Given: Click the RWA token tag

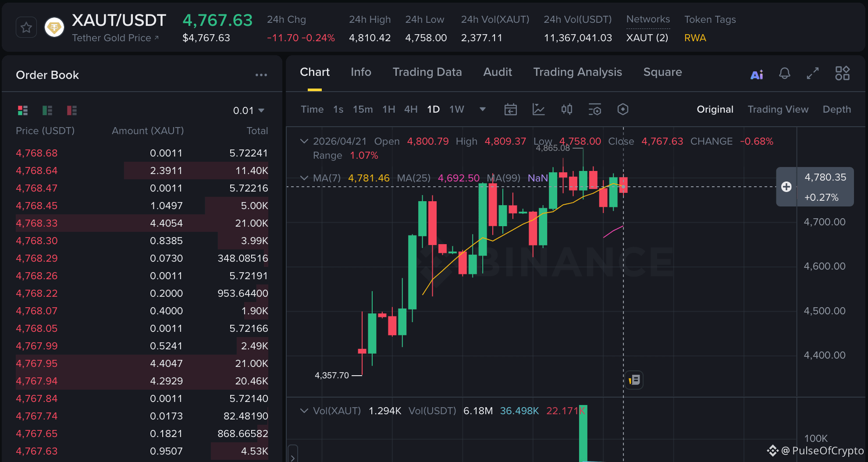Looking at the screenshot, I should (695, 38).
